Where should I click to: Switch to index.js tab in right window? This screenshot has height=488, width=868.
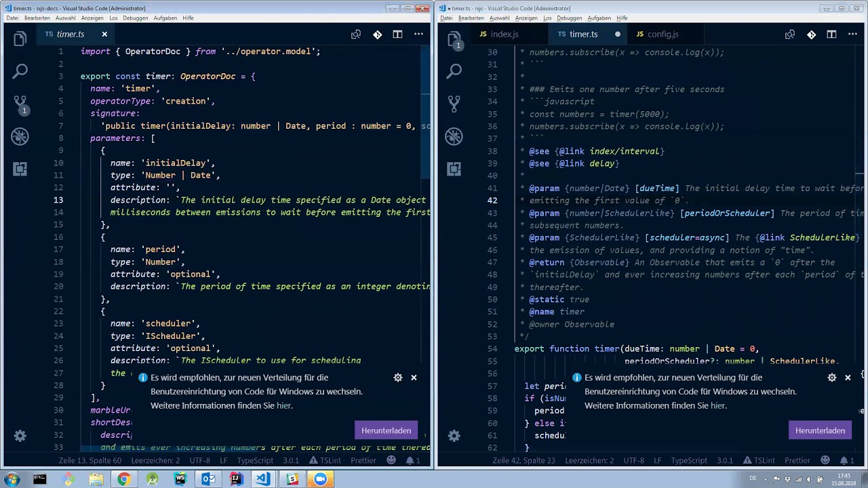(x=505, y=34)
